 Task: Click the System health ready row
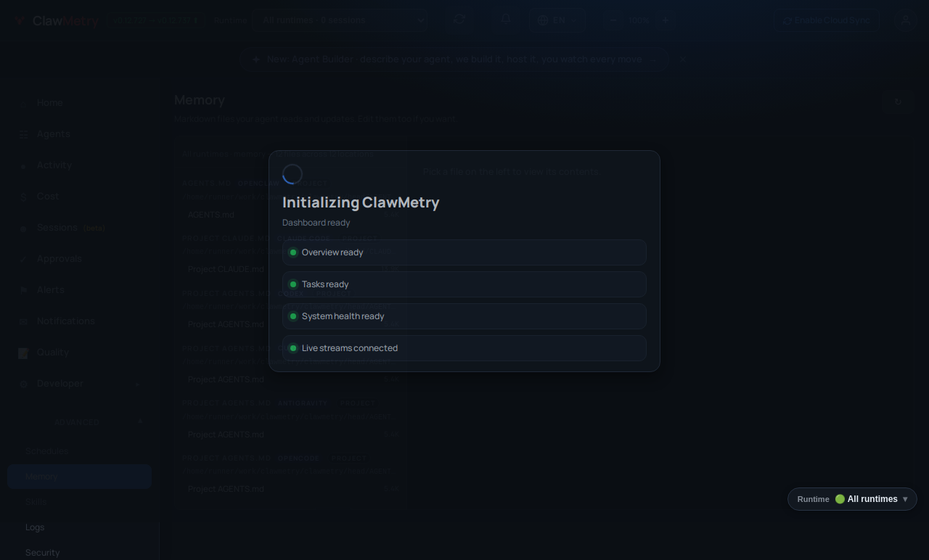click(x=464, y=316)
